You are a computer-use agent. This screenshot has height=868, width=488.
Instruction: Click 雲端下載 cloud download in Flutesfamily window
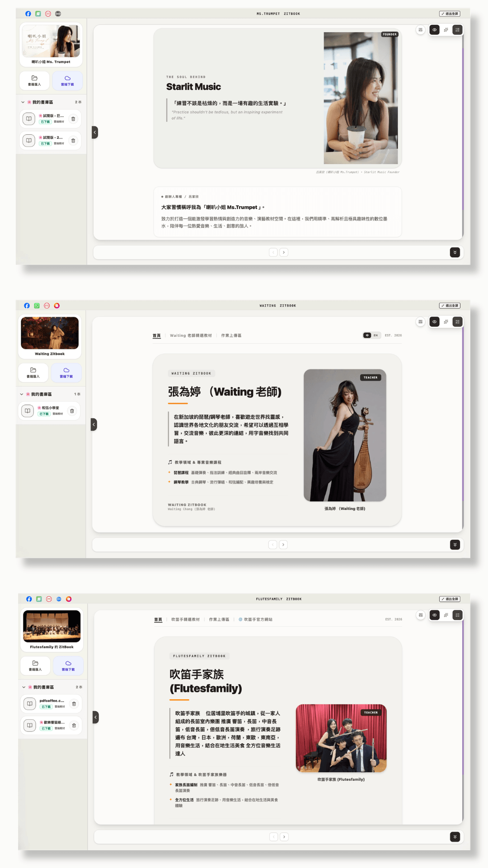coord(68,665)
